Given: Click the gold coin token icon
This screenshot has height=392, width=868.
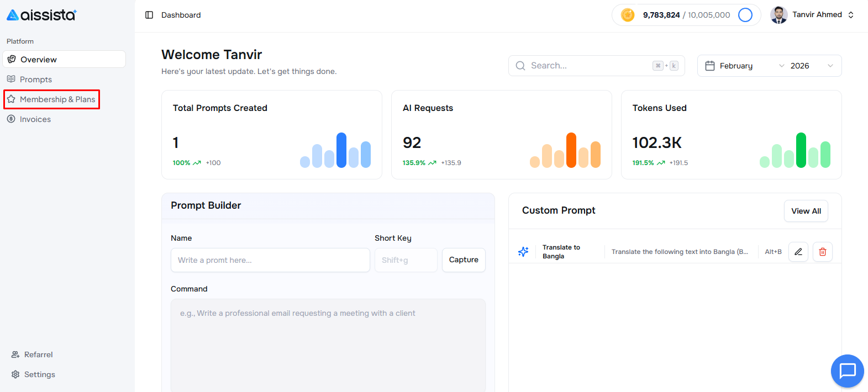Looking at the screenshot, I should (x=628, y=15).
